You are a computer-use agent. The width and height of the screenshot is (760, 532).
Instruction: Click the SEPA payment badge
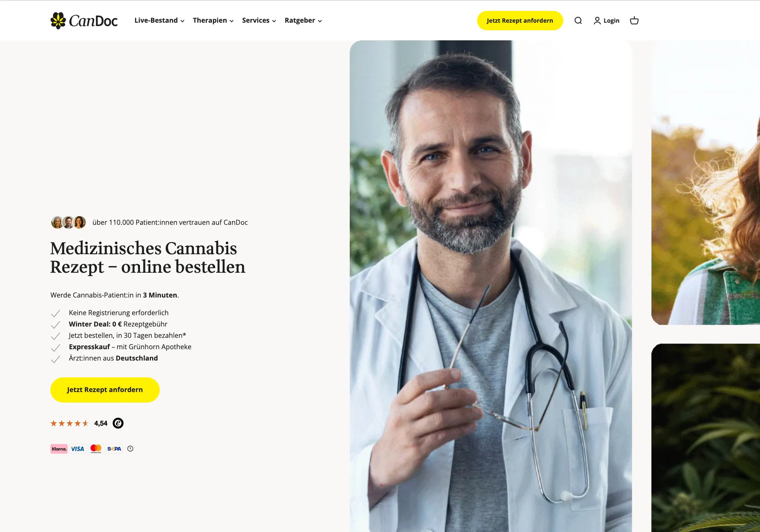pos(114,449)
